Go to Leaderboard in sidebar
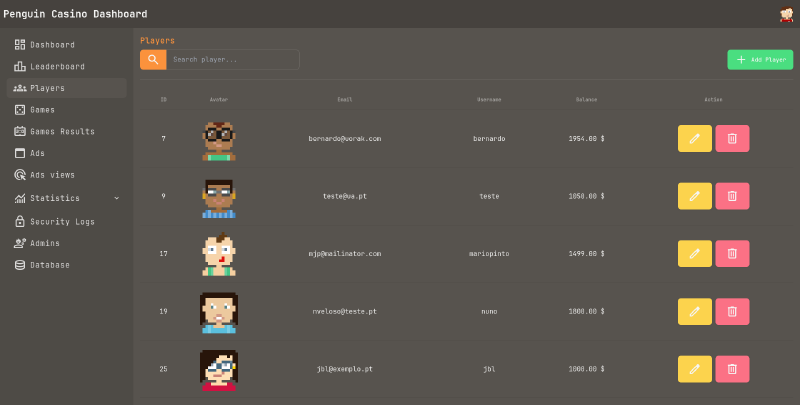This screenshot has height=405, width=800. (x=57, y=67)
